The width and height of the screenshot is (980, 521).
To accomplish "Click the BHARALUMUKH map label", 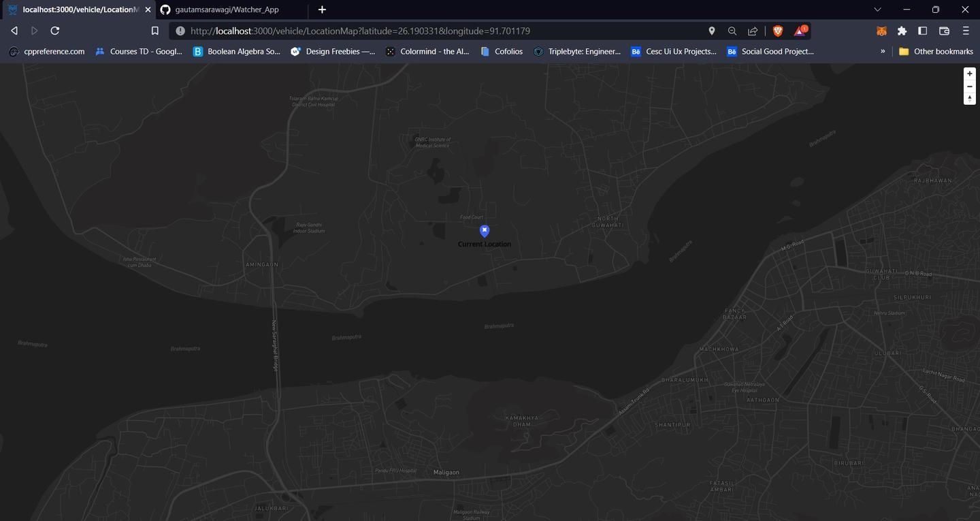I will click(x=685, y=379).
